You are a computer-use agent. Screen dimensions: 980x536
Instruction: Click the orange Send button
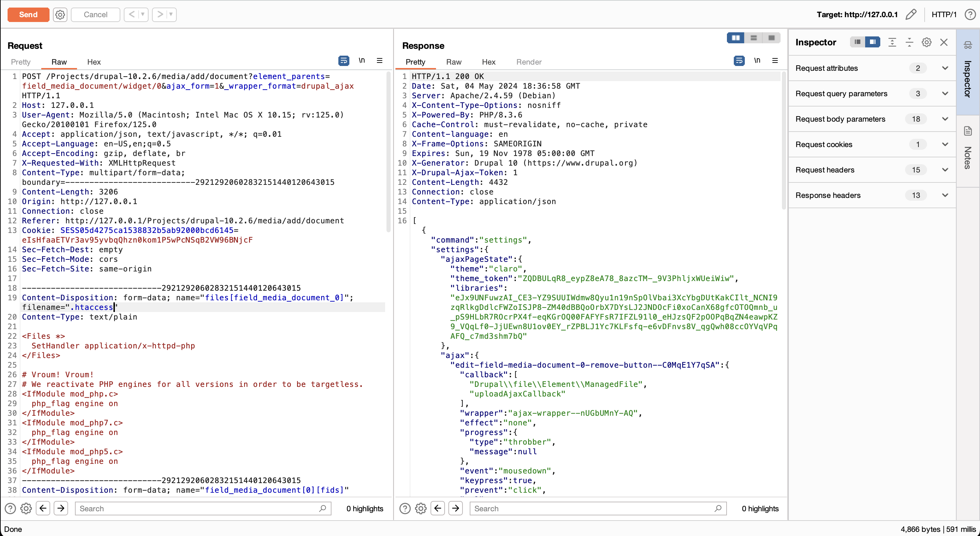click(28, 14)
